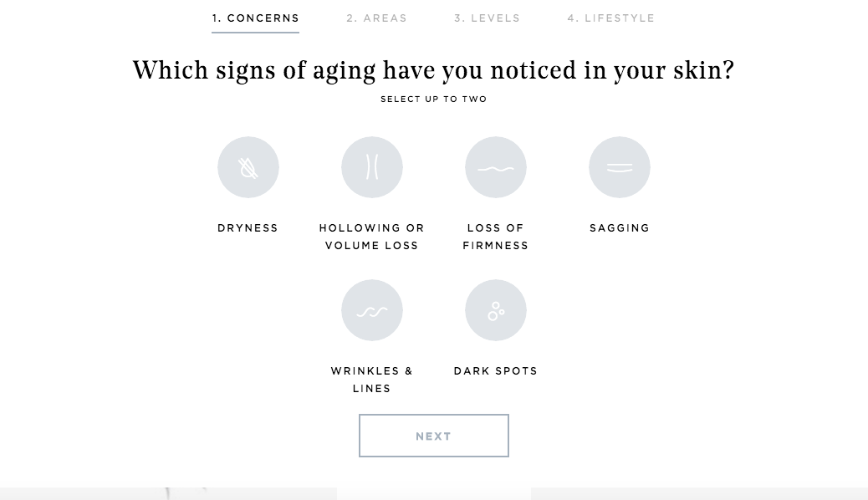Screen dimensions: 868x500
Task: Select the Sagging concern icon
Action: pos(620,167)
